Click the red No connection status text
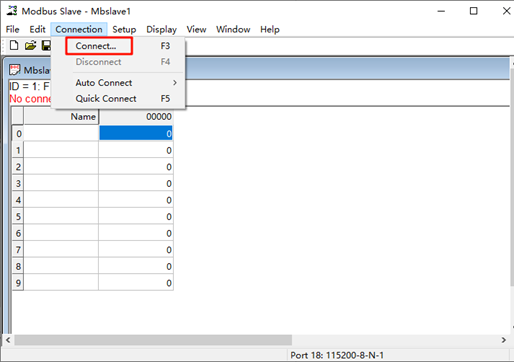The image size is (514, 362). pyautogui.click(x=30, y=99)
